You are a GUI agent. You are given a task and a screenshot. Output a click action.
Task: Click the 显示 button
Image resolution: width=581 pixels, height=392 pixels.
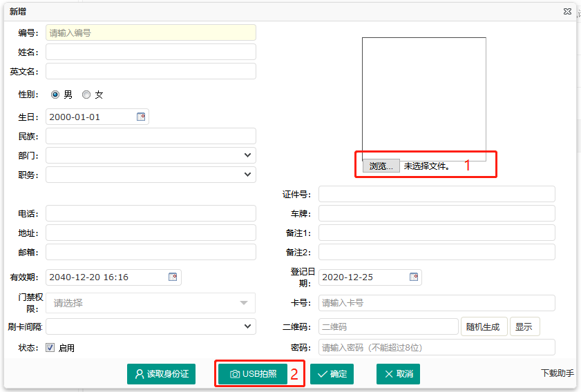tap(524, 326)
